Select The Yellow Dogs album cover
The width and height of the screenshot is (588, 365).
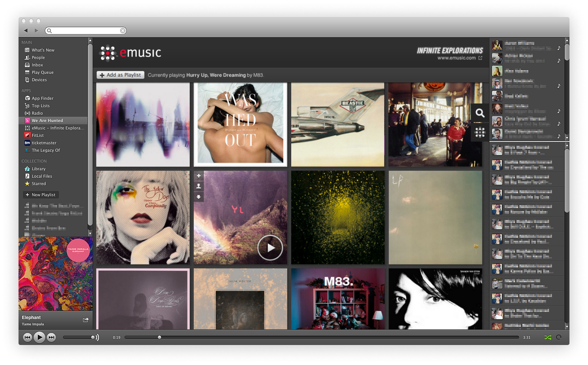[143, 217]
